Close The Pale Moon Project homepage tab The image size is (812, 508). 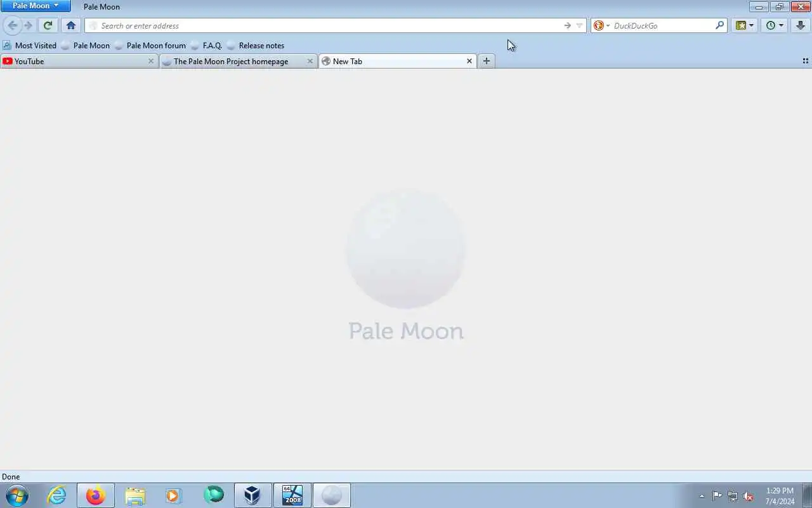[310, 61]
